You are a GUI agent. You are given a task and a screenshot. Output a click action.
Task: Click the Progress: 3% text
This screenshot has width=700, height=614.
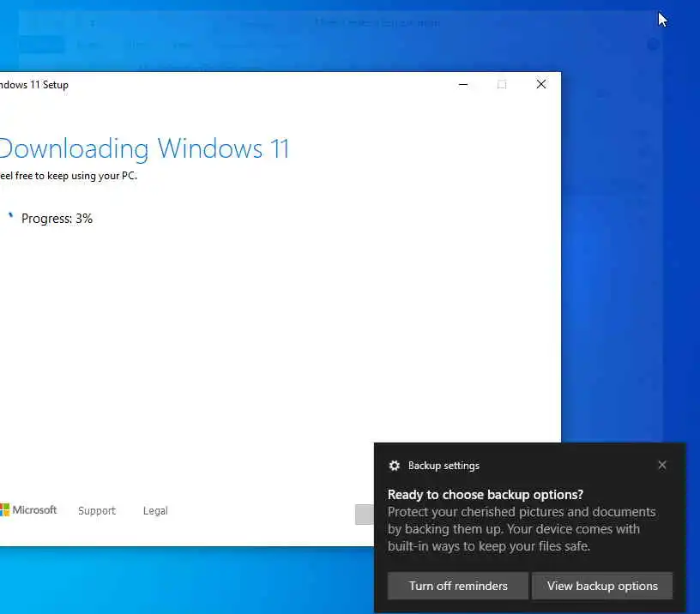pyautogui.click(x=57, y=219)
